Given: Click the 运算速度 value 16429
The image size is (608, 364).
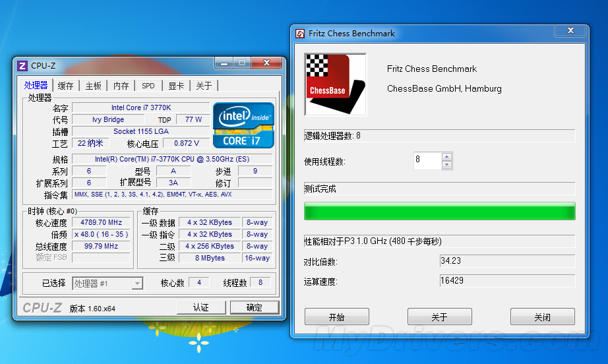Looking at the screenshot, I should pyautogui.click(x=507, y=281).
